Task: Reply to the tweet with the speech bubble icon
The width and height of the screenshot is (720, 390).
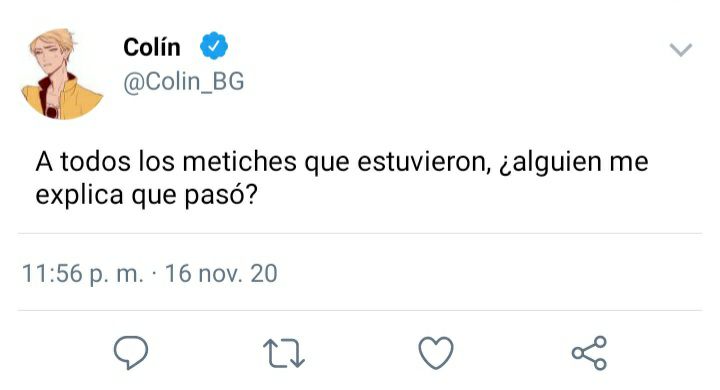Action: pos(131,352)
